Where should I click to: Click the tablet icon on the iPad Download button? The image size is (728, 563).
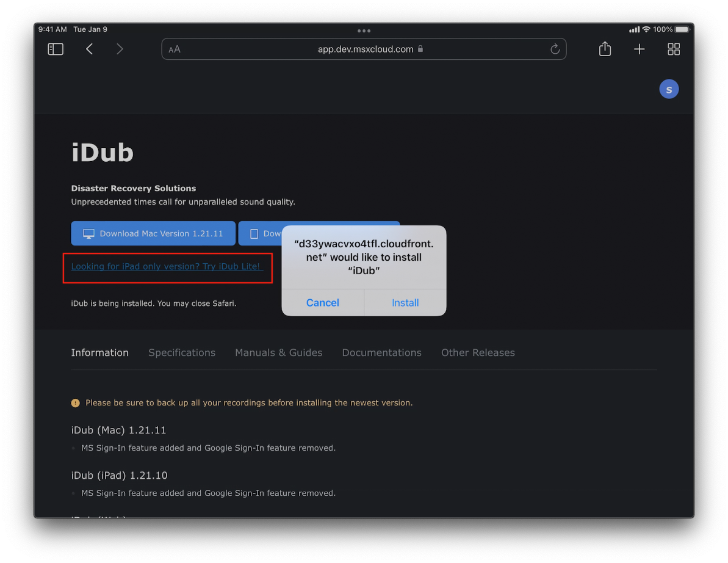(254, 234)
